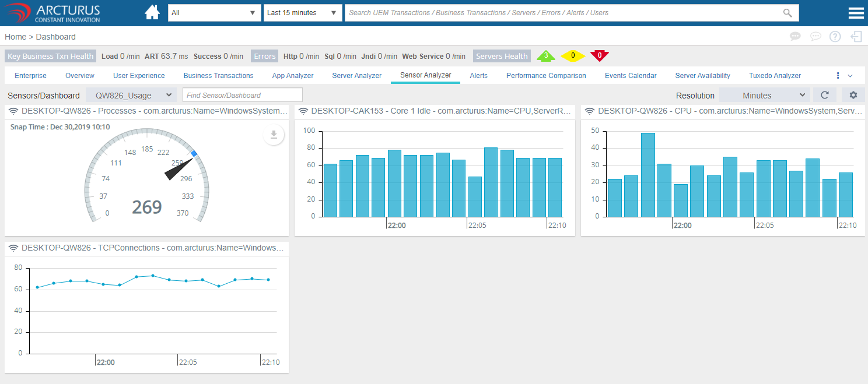Click the Key Business Txn Health label

(50, 56)
